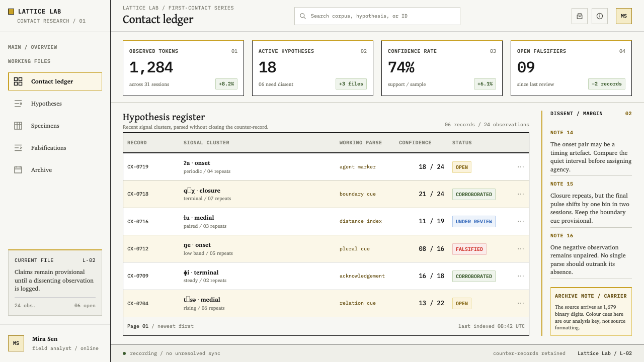644x362 pixels.
Task: Open Mira Sen's profile in the sidebar
Action: click(55, 343)
